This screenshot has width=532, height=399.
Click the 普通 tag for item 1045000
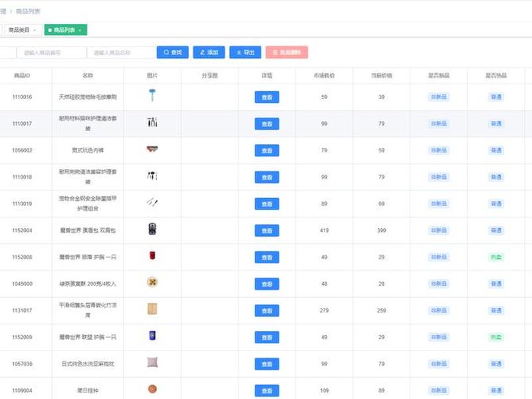496,284
